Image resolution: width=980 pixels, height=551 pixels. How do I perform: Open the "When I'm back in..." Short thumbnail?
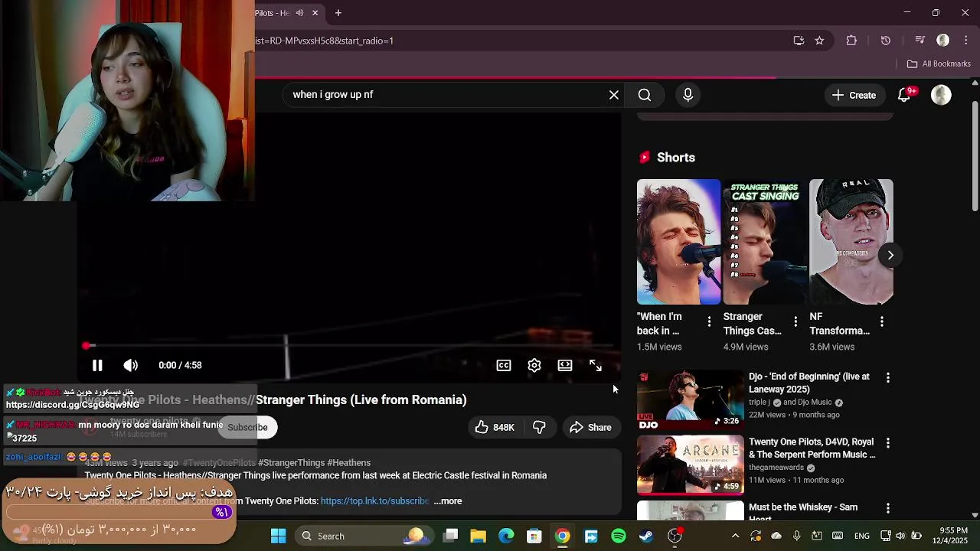point(678,242)
